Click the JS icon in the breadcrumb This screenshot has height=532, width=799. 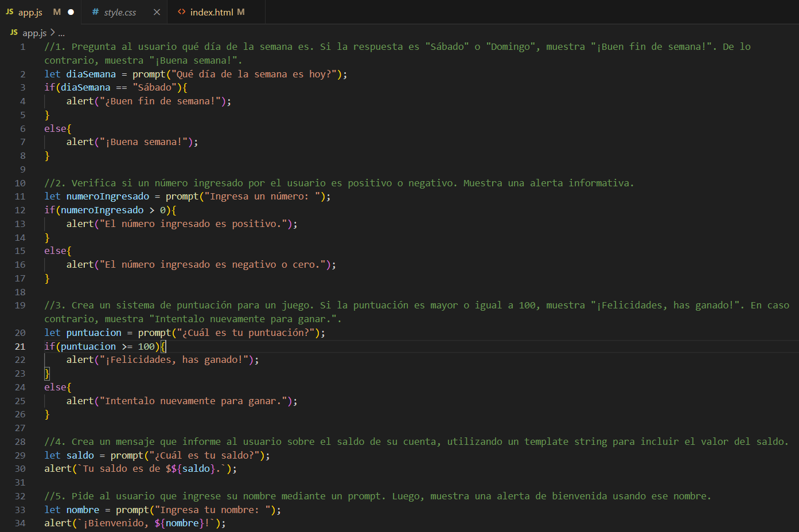click(14, 33)
